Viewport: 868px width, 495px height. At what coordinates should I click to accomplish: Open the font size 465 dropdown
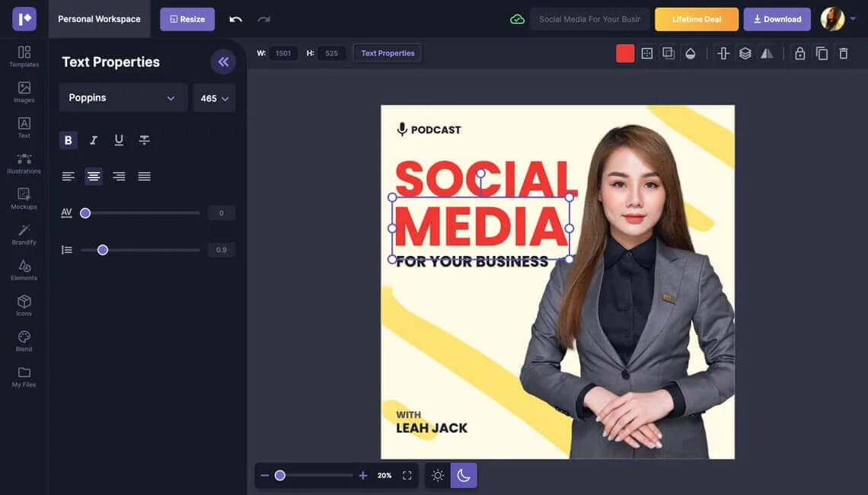(214, 98)
